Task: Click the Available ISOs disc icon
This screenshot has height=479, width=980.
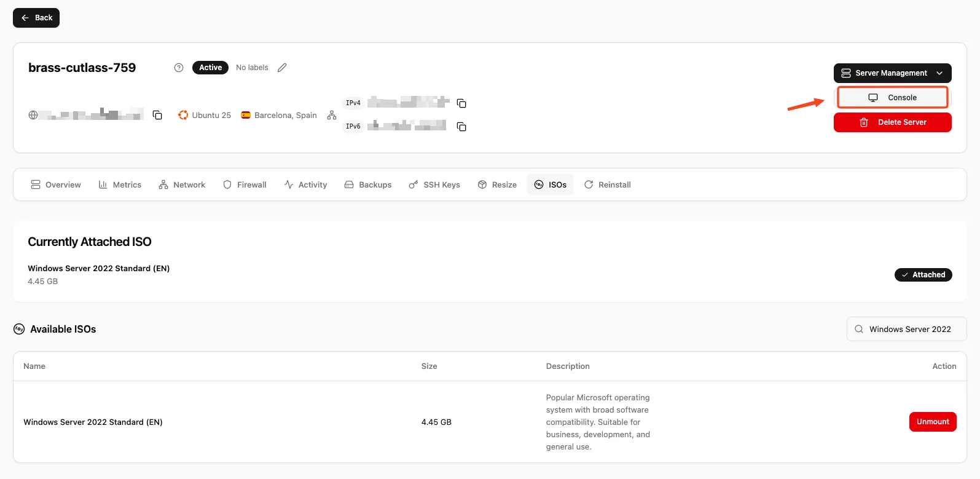Action: 19,329
